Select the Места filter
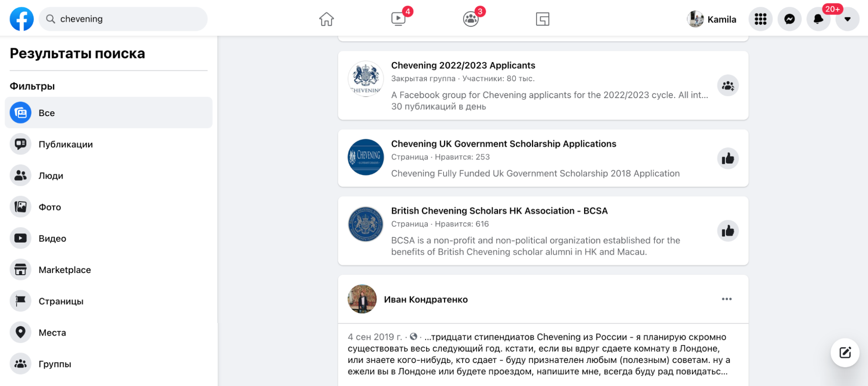868x386 pixels. tap(109, 333)
